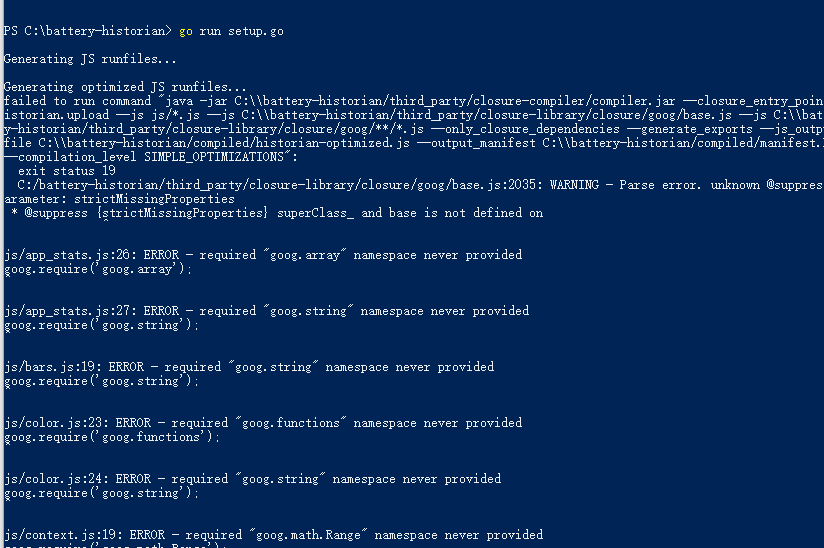Click the js/context.js:19 ERROR line
This screenshot has width=824, height=548.
coord(273,535)
